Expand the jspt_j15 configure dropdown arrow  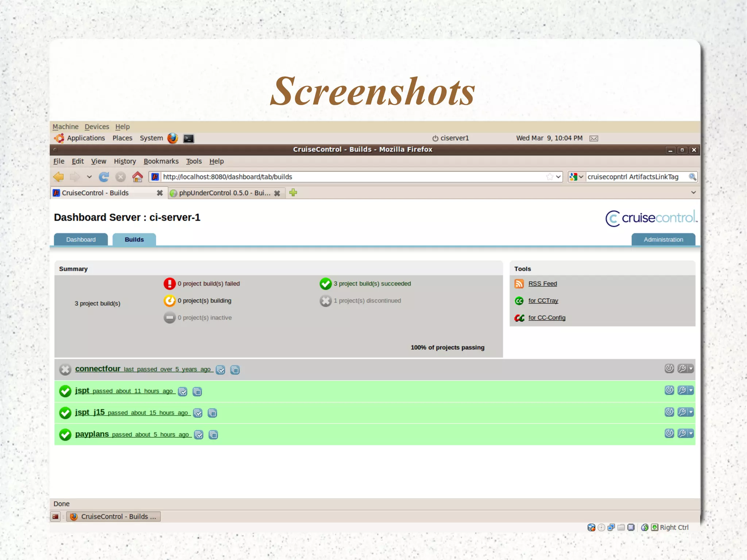(x=691, y=412)
